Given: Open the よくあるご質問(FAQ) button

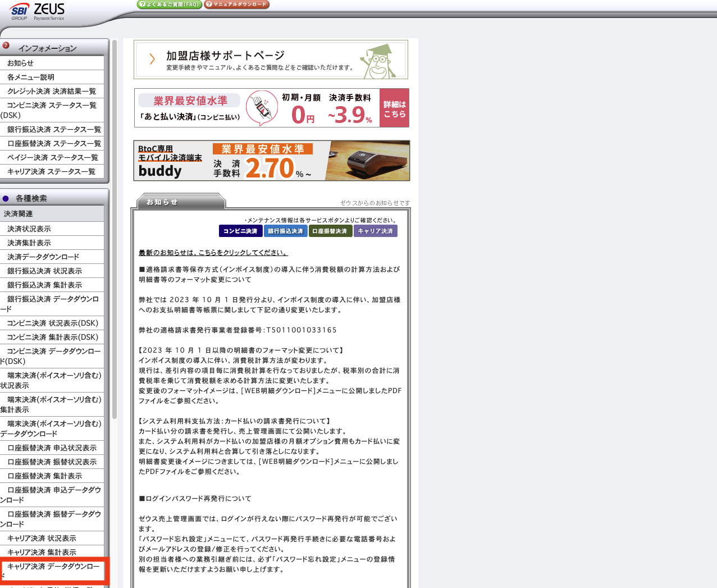Looking at the screenshot, I should pos(169,4).
